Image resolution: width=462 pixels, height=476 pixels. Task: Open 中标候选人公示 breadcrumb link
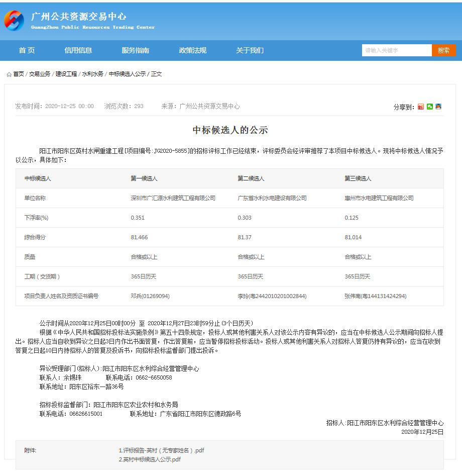[127, 74]
